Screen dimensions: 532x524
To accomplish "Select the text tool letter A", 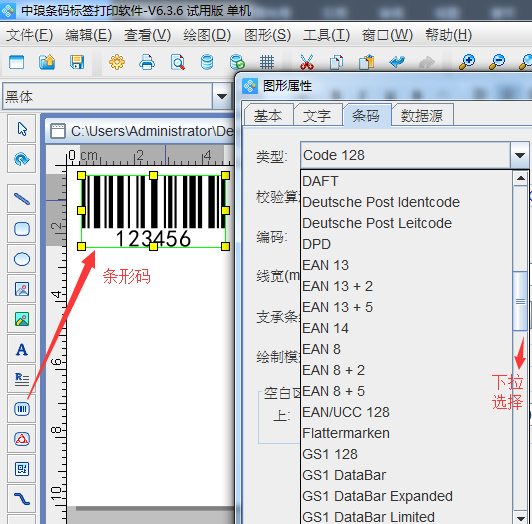I will tap(22, 349).
